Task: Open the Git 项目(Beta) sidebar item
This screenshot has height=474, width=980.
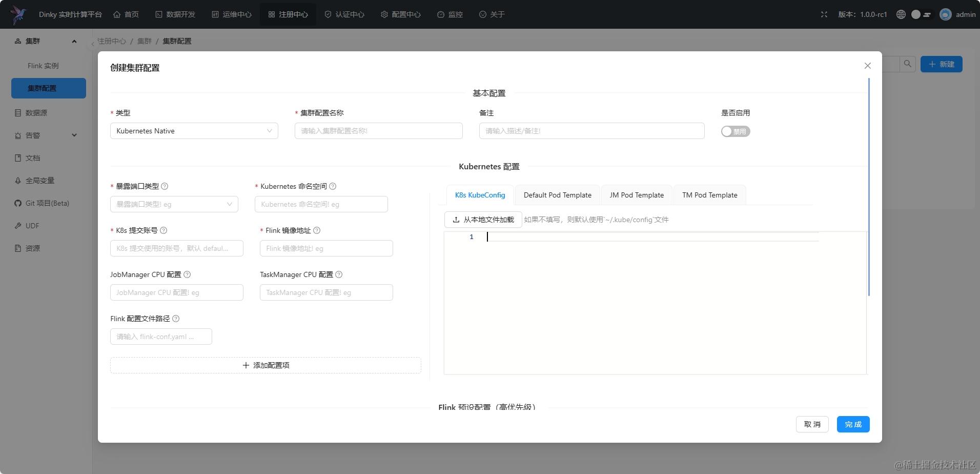Action: pos(46,203)
